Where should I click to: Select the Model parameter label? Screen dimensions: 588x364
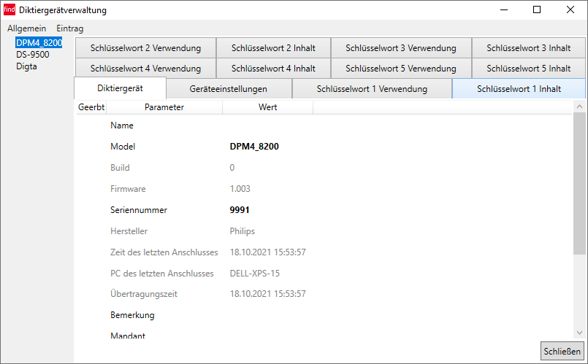(123, 147)
